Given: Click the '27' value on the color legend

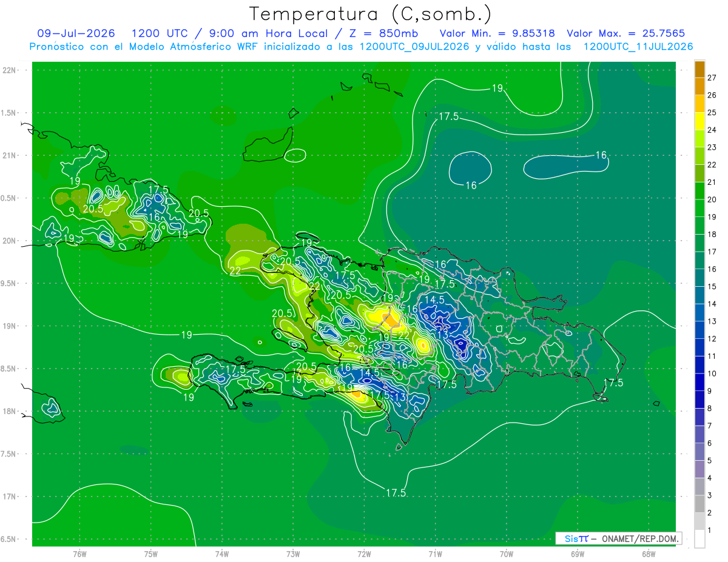Looking at the screenshot, I should (x=712, y=78).
